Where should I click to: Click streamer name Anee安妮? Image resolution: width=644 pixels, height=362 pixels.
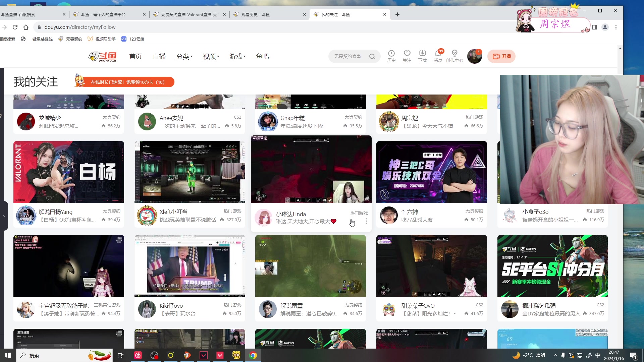171,118
